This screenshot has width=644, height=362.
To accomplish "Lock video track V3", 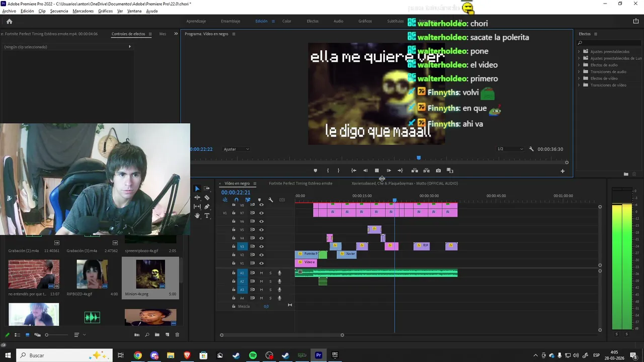I will (233, 246).
